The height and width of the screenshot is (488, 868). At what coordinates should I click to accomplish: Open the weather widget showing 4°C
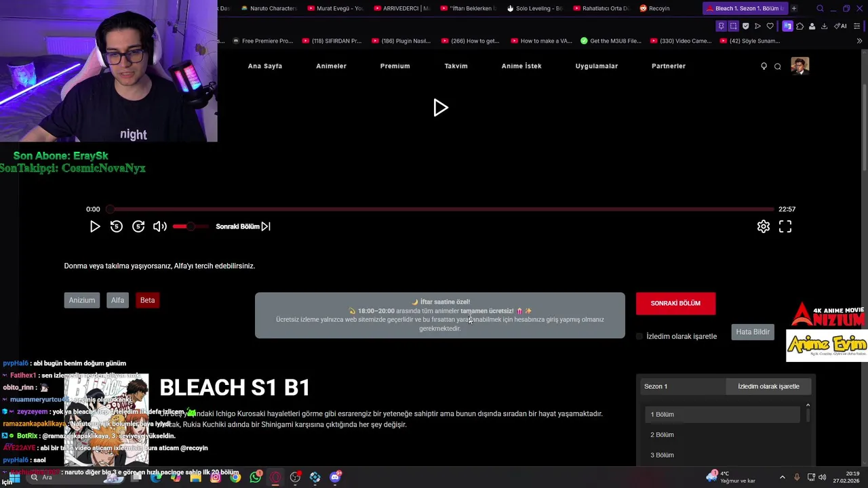(731, 477)
